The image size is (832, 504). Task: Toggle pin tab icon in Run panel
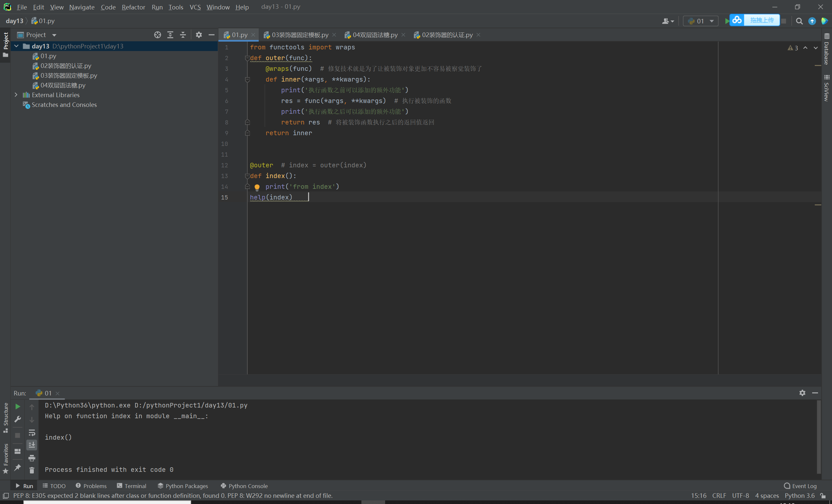pyautogui.click(x=18, y=468)
